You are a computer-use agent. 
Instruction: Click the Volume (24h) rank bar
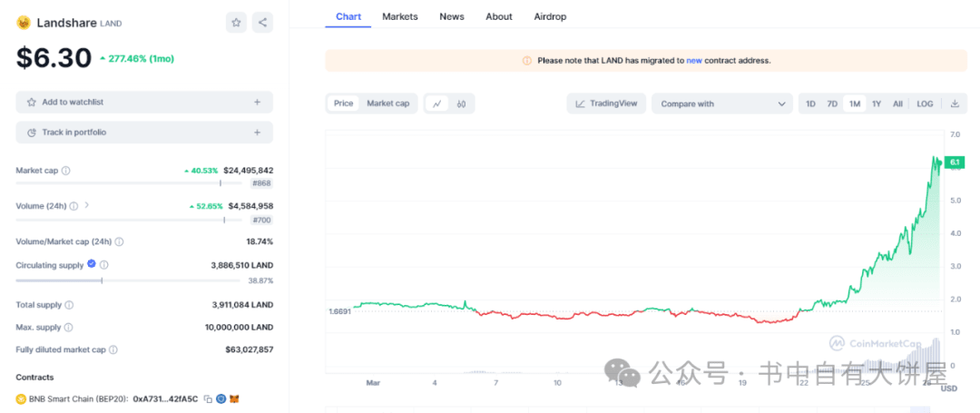coord(129,220)
